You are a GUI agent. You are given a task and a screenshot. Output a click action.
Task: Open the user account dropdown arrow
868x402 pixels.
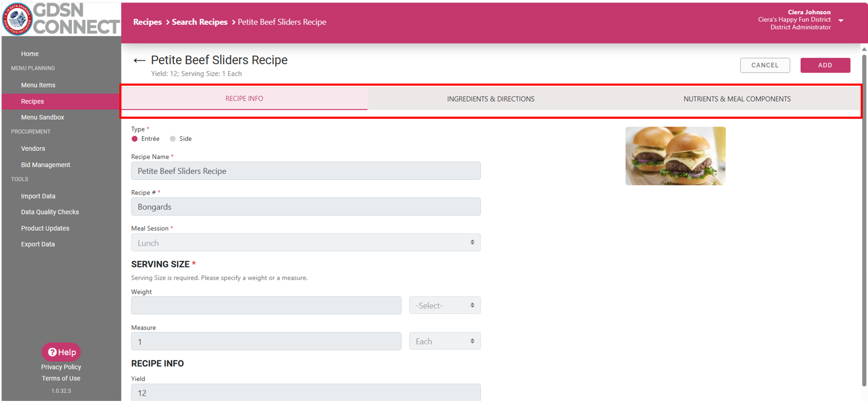841,20
